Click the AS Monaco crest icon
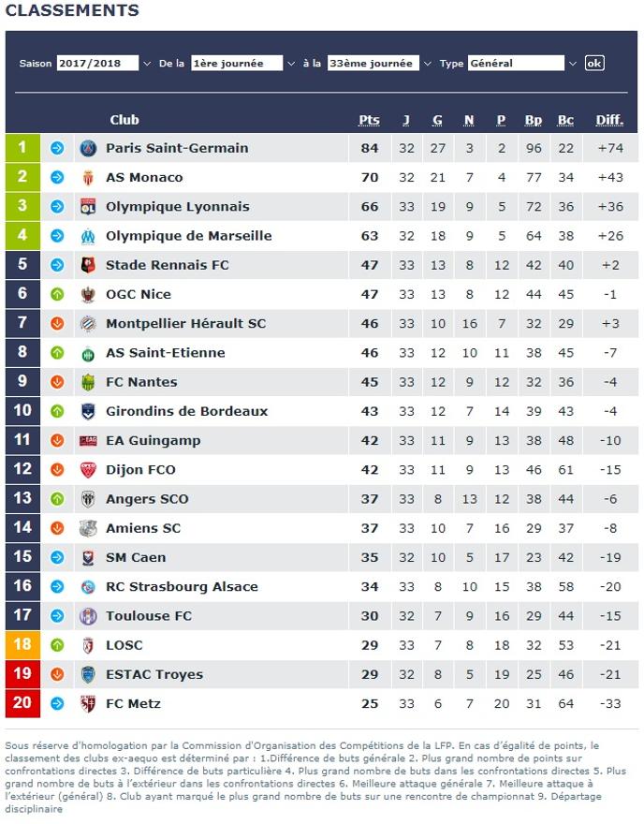This screenshot has height=824, width=644. pyautogui.click(x=88, y=178)
